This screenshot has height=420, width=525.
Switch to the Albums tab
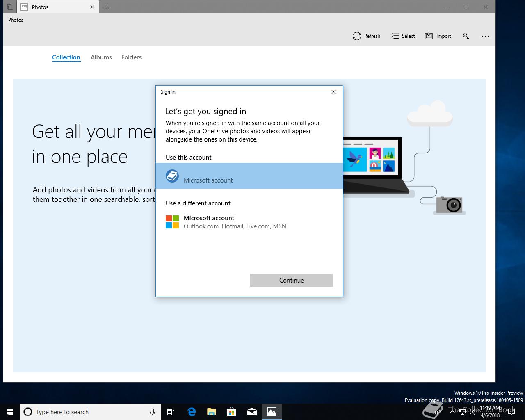pyautogui.click(x=101, y=57)
